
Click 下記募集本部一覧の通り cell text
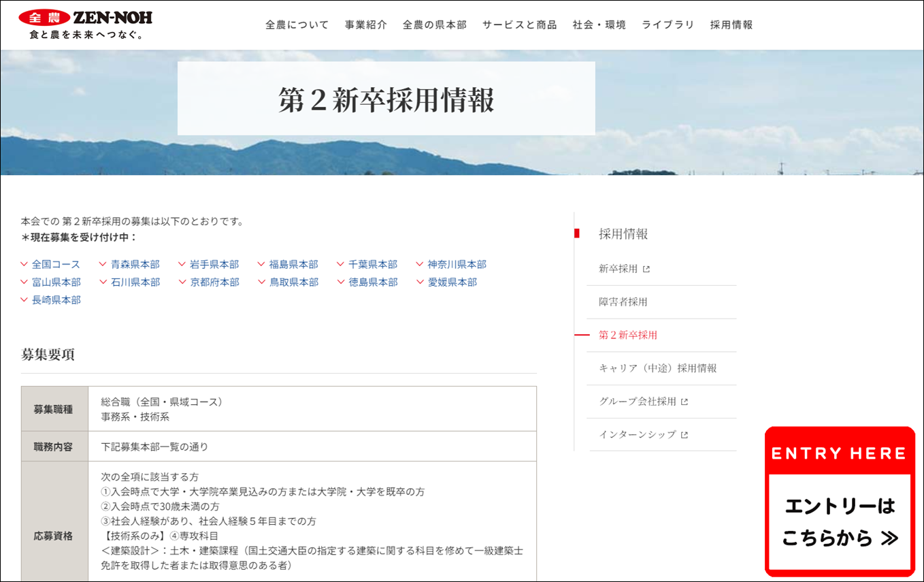(x=154, y=447)
